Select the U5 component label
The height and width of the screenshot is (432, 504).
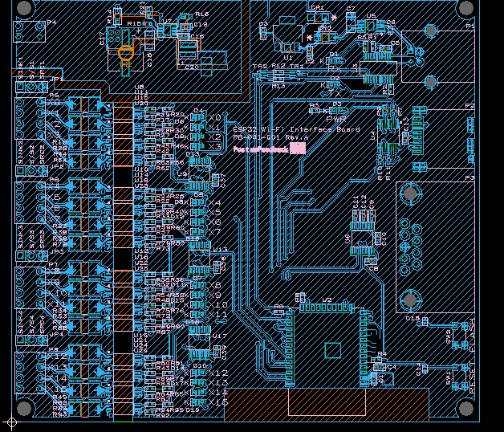point(371,16)
